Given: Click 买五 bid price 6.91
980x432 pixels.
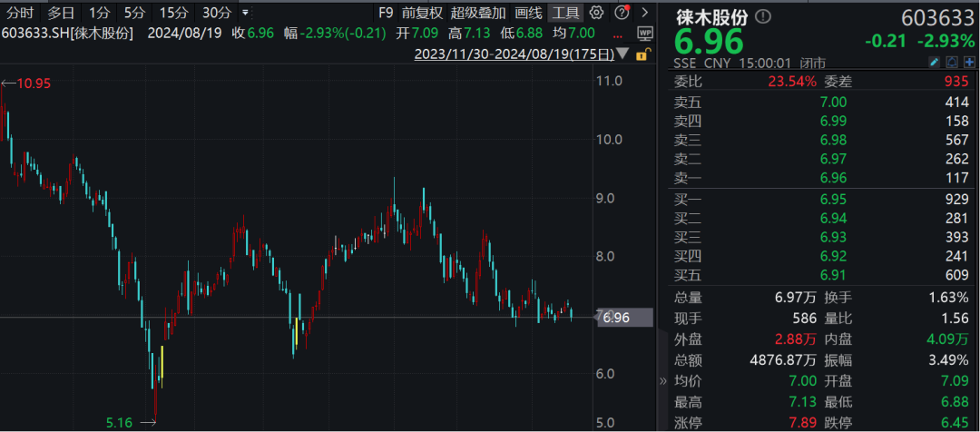Looking at the screenshot, I should click(x=835, y=274).
